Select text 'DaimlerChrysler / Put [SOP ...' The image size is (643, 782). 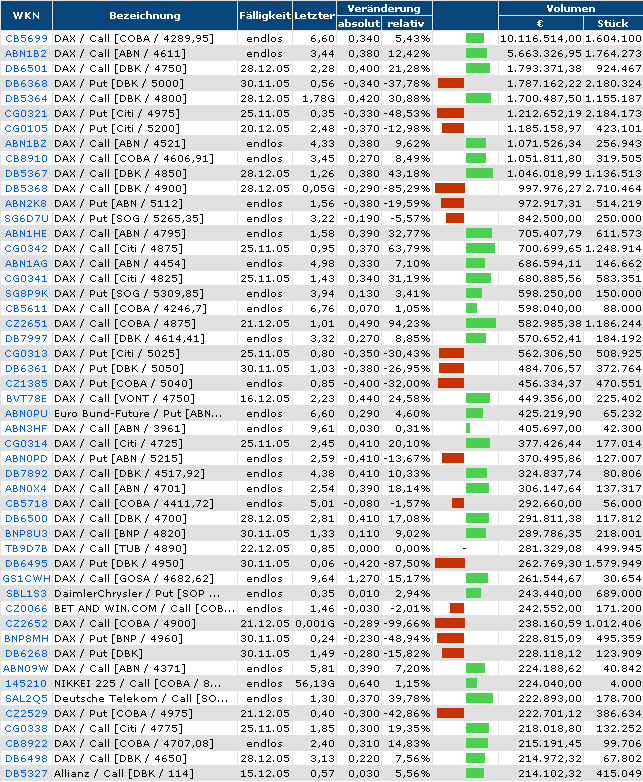pos(137,593)
